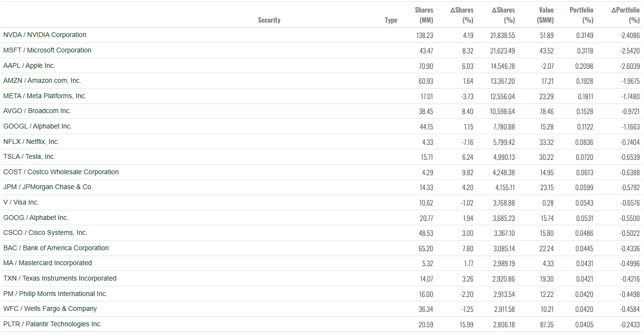Sort by the Type column header

point(391,20)
